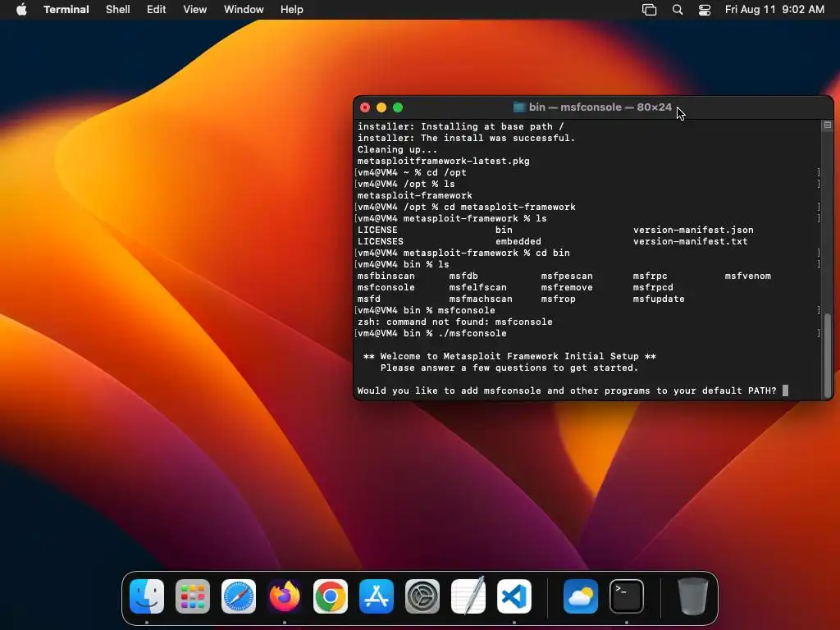The height and width of the screenshot is (630, 840).
Task: Click the PATH question prompt line
Action: [567, 390]
